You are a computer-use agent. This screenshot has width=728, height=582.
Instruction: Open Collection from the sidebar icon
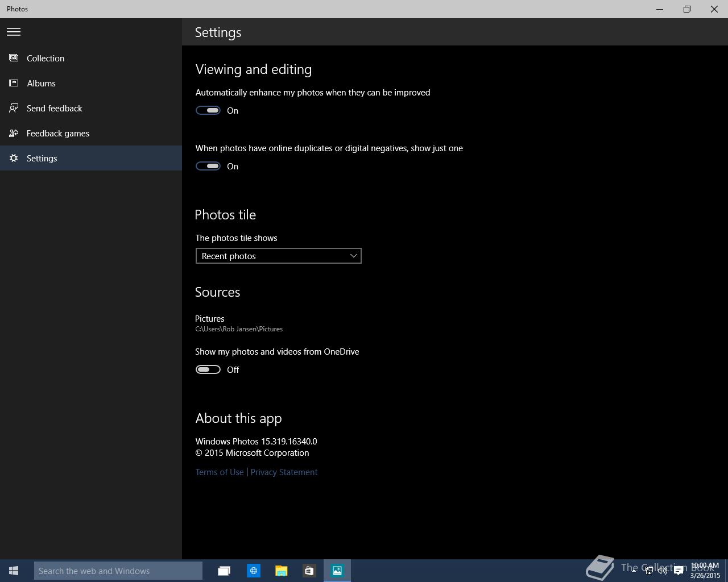click(x=14, y=58)
